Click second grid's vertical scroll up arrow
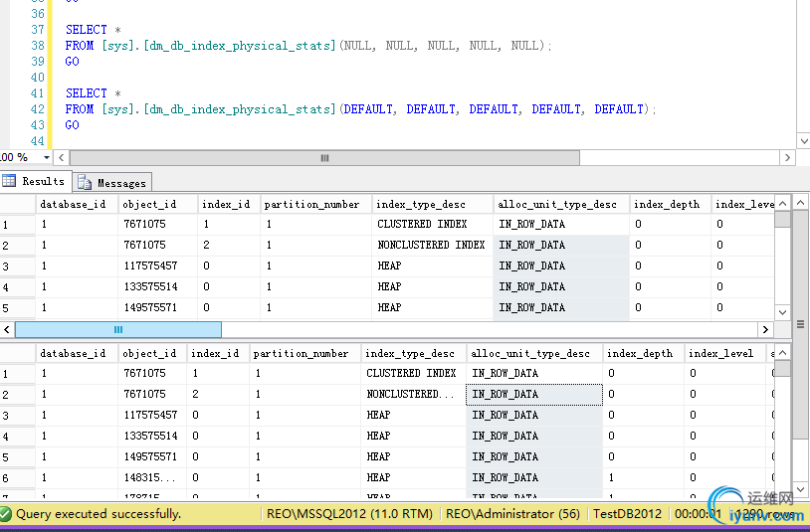 [782, 352]
